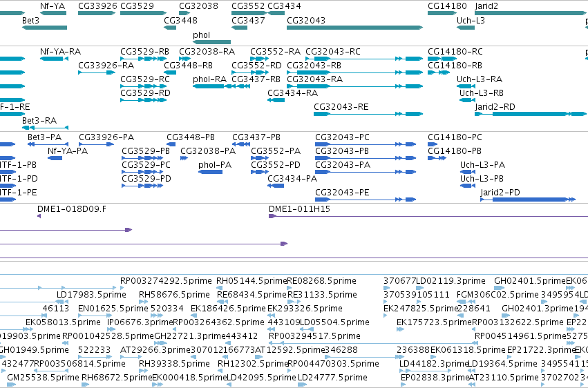Viewport: 588px width, 388px height.
Task: Click the EK175723.5prime EST label
Action: click(x=434, y=322)
